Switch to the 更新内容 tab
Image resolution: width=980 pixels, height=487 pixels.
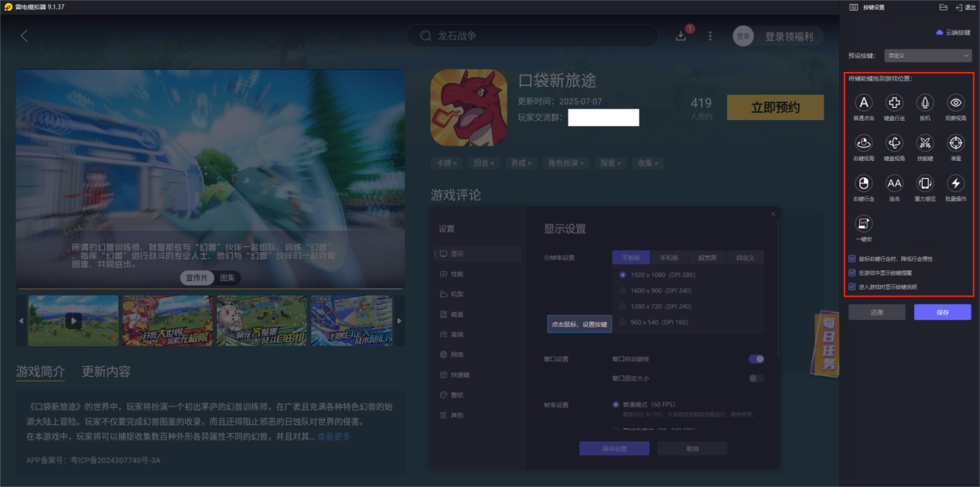pyautogui.click(x=106, y=372)
